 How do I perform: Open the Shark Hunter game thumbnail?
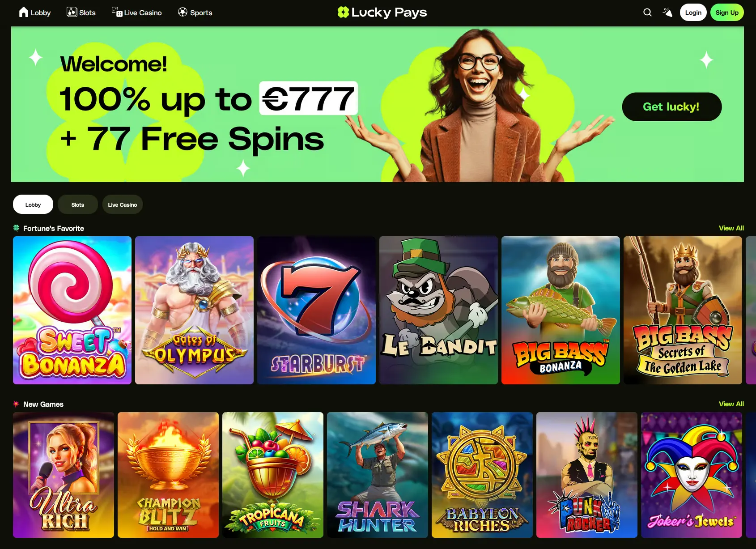coord(377,475)
